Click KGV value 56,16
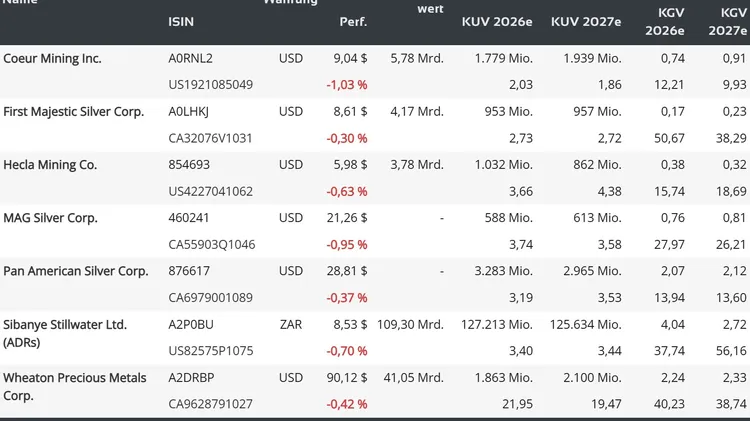750x421 pixels. (731, 351)
